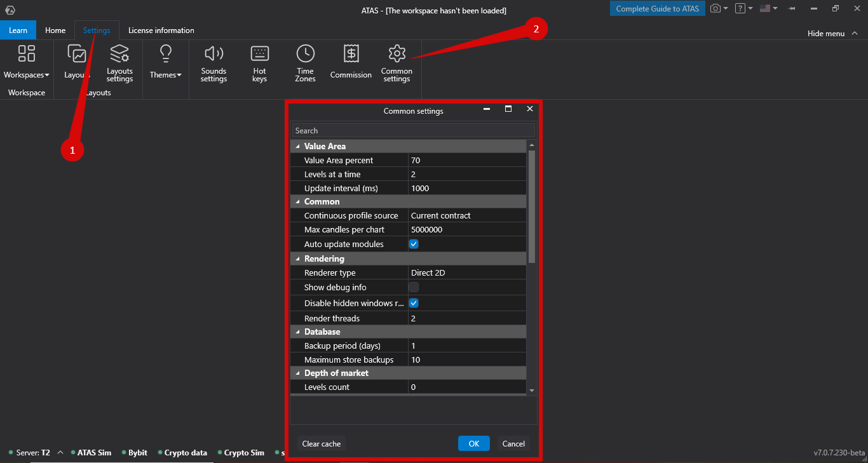868x463 pixels.
Task: Open Renderer type Direct 2D dropdown
Action: click(x=467, y=272)
